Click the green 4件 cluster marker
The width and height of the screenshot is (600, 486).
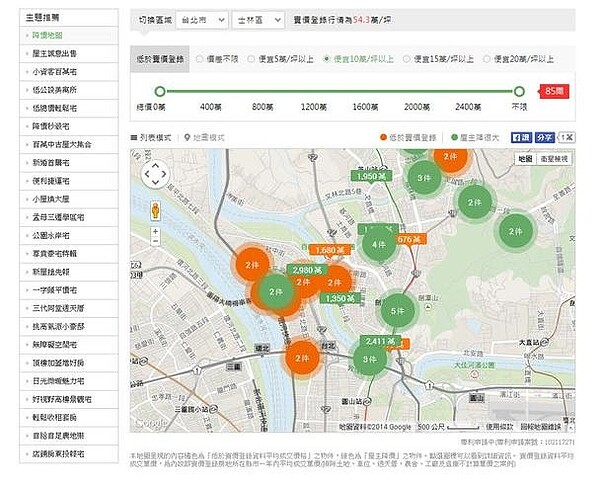pyautogui.click(x=379, y=245)
